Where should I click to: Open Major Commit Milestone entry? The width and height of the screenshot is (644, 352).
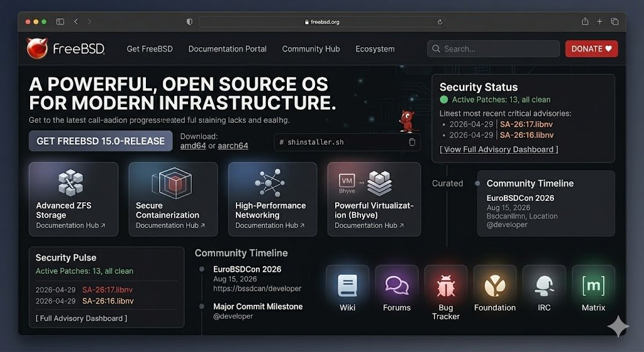(258, 307)
